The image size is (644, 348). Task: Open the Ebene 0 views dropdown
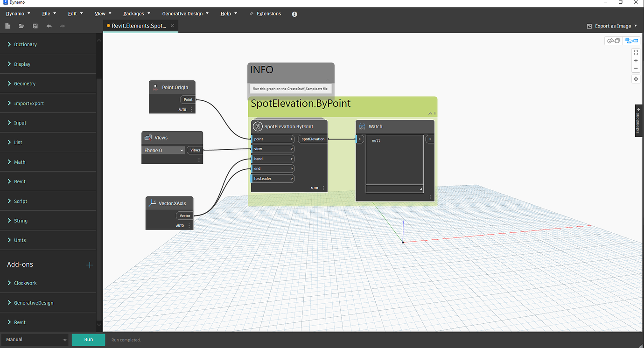pyautogui.click(x=163, y=150)
